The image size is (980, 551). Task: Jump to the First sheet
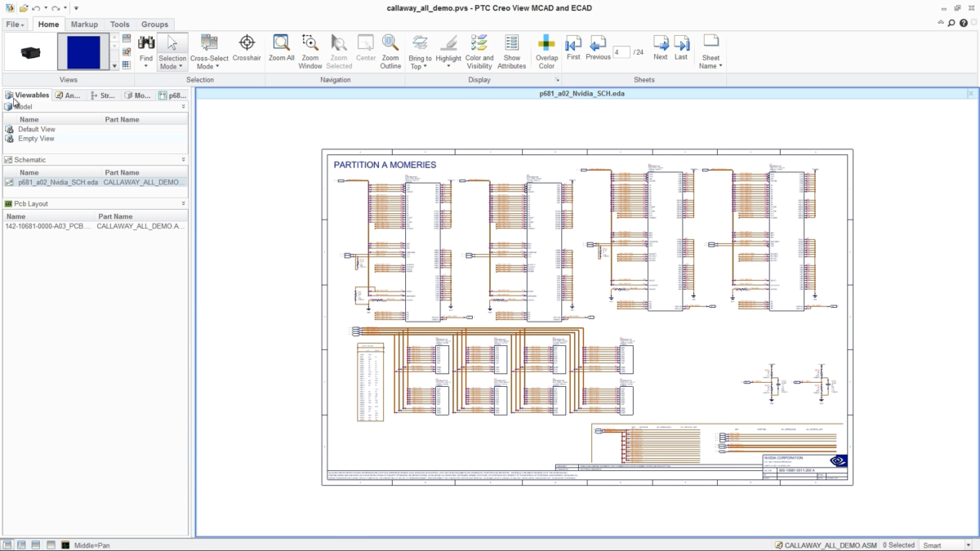click(573, 47)
